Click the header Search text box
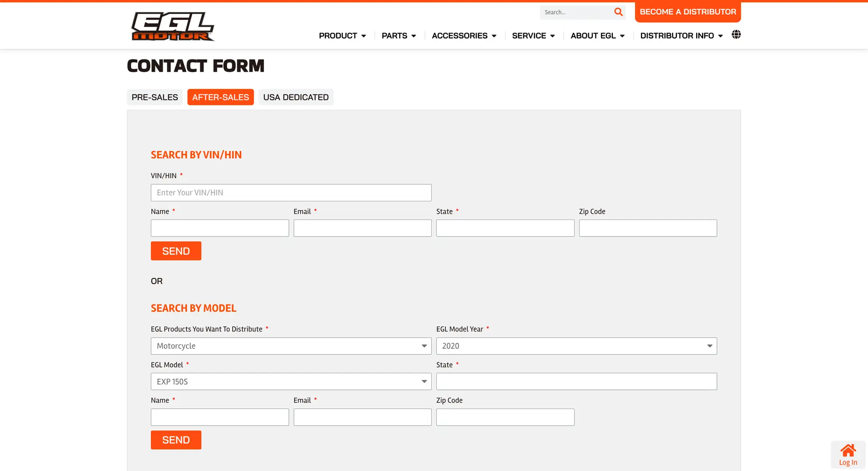 coord(575,12)
